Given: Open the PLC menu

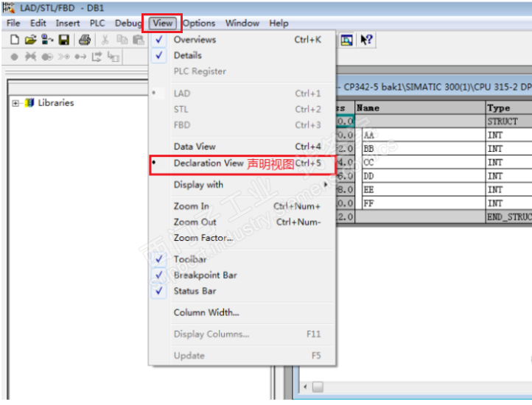Looking at the screenshot, I should pyautogui.click(x=97, y=23).
